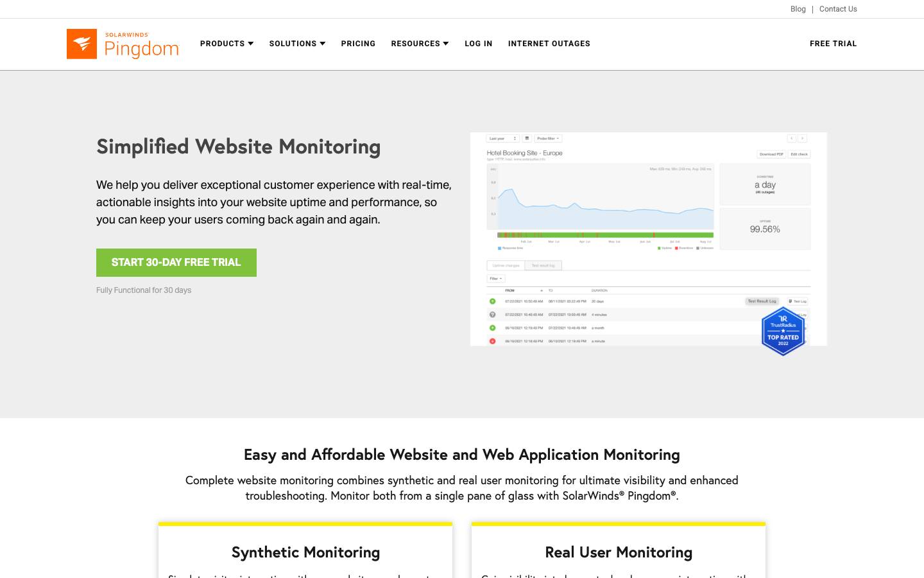Open the Blog link

coord(798,9)
